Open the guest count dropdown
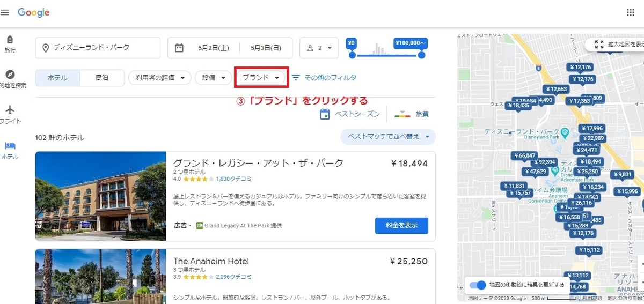 click(319, 48)
